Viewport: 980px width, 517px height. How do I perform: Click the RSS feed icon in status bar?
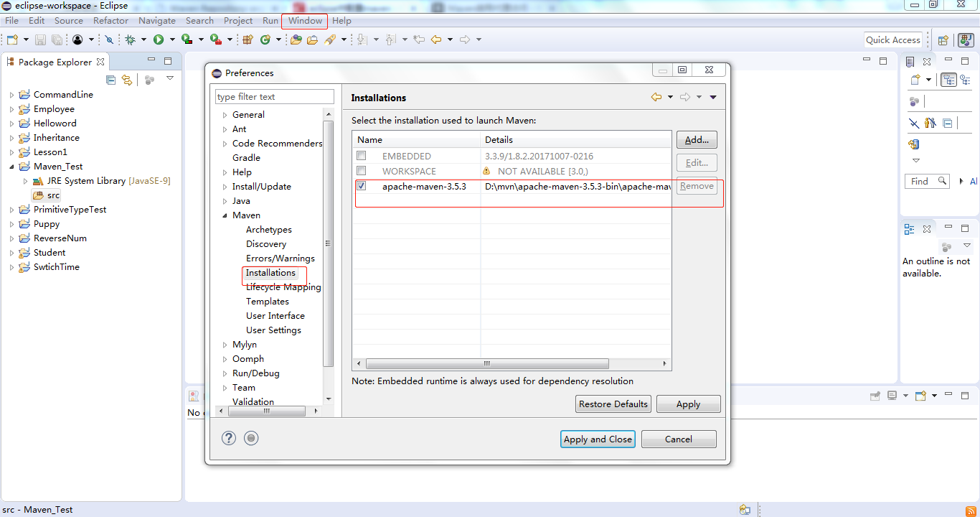(x=971, y=510)
